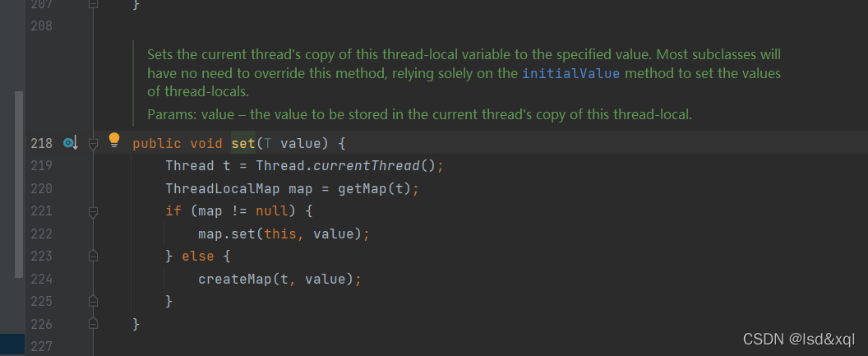868x356 pixels.
Task: Click line number 224 in gutter
Action: click(x=42, y=279)
